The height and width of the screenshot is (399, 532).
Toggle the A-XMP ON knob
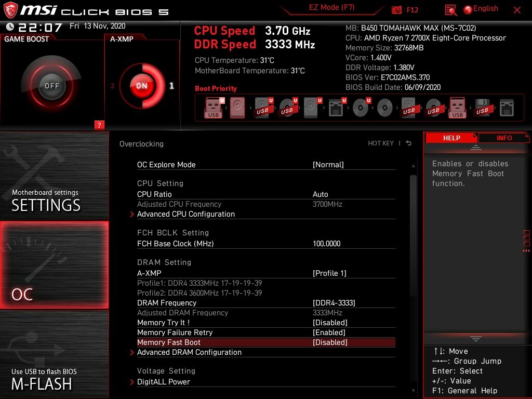pos(142,86)
